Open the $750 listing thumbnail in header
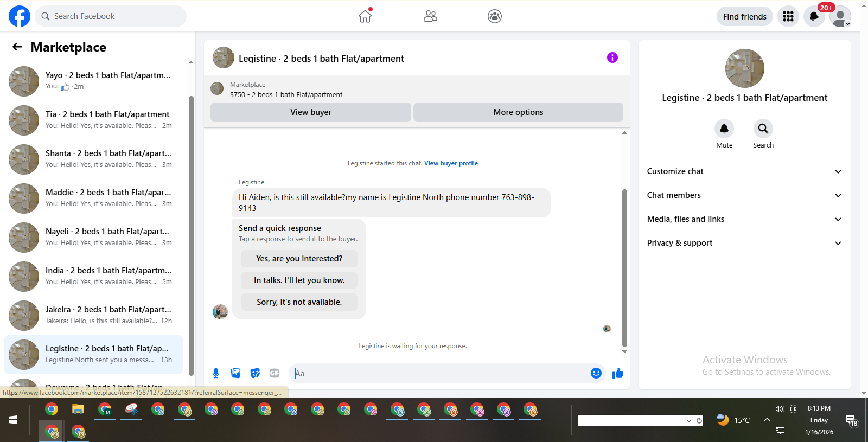Viewport: 868px width, 442px height. (x=217, y=88)
